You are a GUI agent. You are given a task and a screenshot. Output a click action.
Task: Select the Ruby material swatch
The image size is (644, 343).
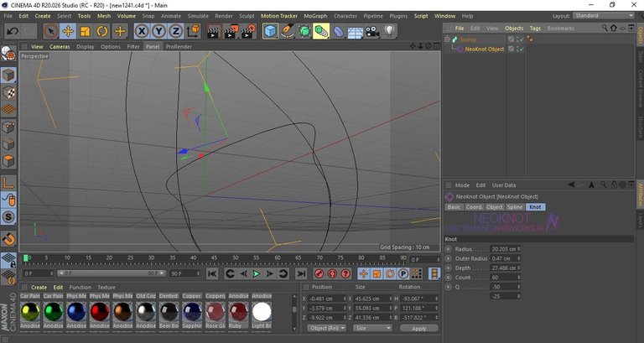239,313
